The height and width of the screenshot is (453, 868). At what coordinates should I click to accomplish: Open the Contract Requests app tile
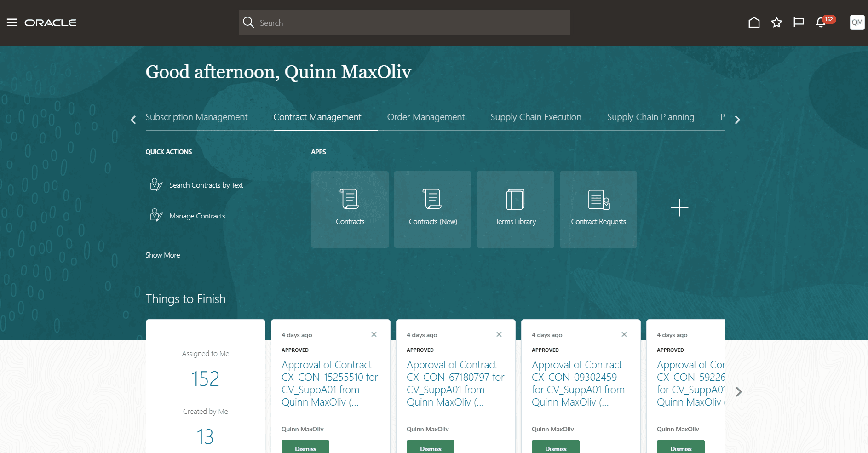[598, 210]
